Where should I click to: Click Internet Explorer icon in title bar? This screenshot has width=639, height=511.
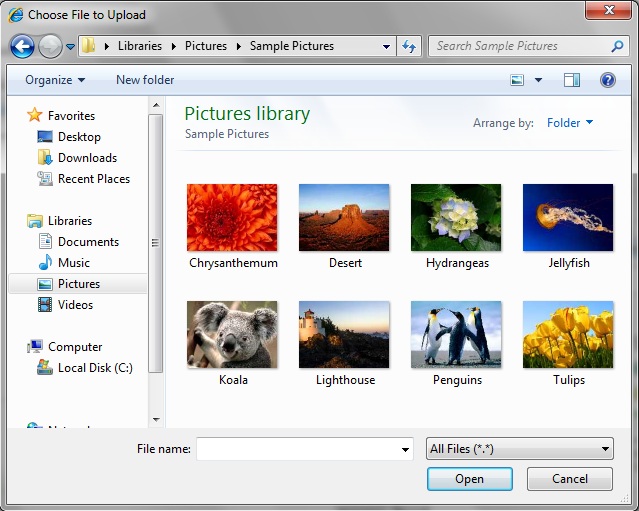click(16, 15)
